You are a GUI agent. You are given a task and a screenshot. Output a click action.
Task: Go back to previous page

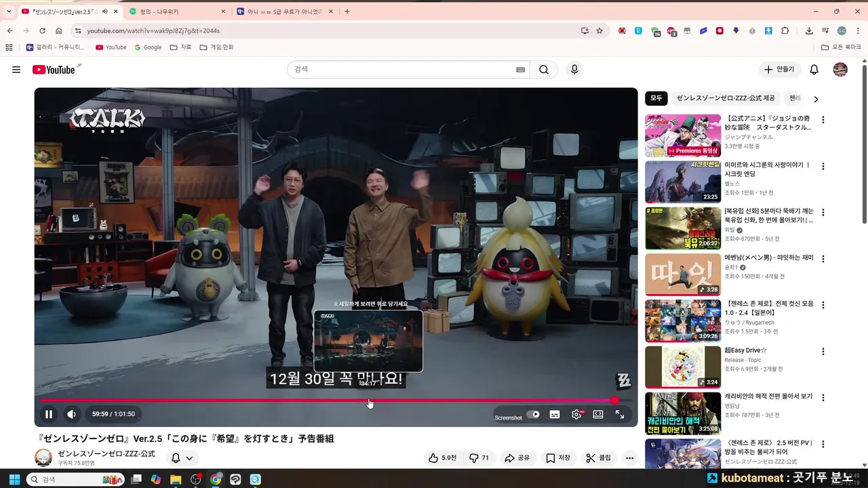(10, 30)
